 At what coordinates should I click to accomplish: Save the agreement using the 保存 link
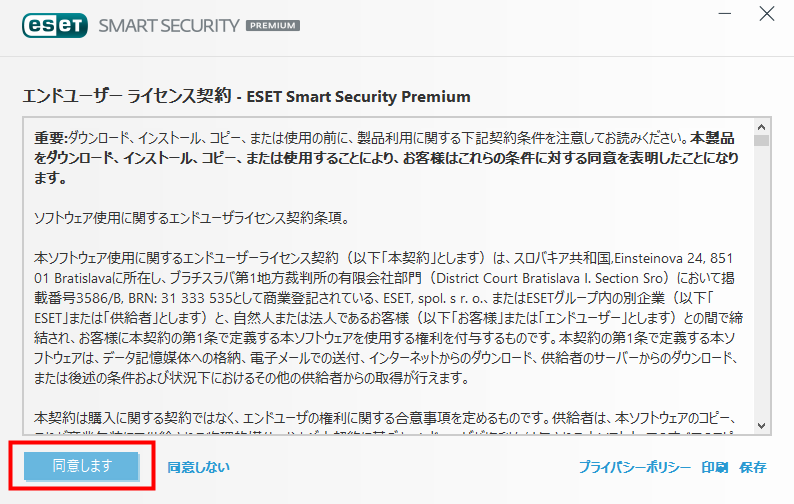[x=752, y=467]
